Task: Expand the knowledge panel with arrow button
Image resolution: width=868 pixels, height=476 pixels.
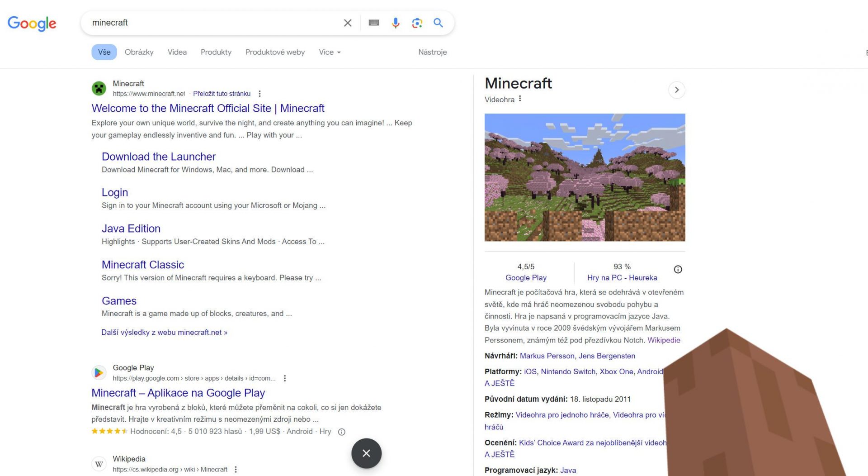Action: click(677, 90)
